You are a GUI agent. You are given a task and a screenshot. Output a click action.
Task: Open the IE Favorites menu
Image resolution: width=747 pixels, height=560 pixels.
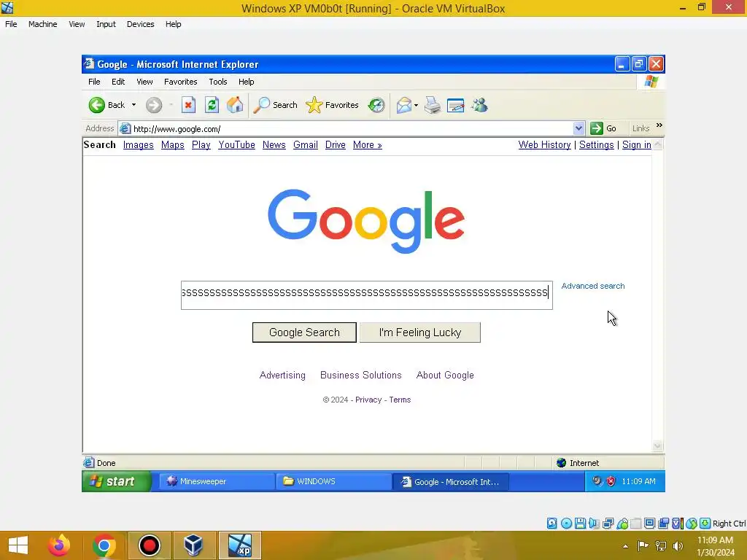[x=181, y=82]
